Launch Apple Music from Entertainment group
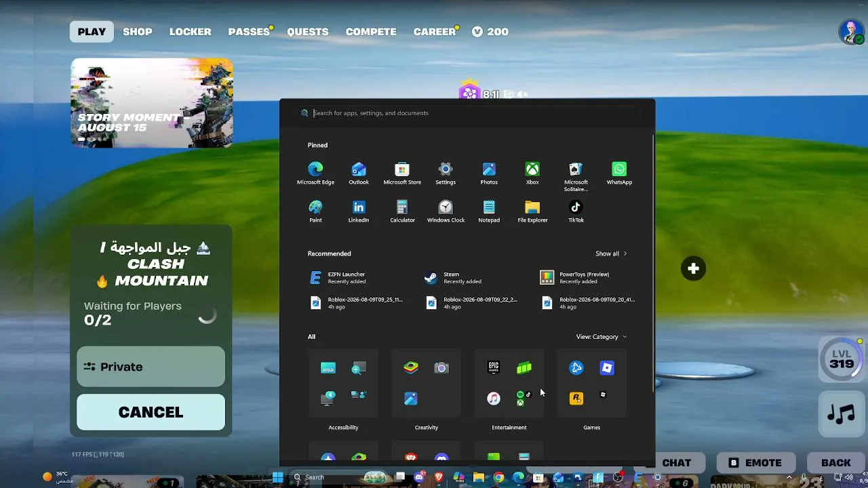868x488 pixels. tap(494, 399)
